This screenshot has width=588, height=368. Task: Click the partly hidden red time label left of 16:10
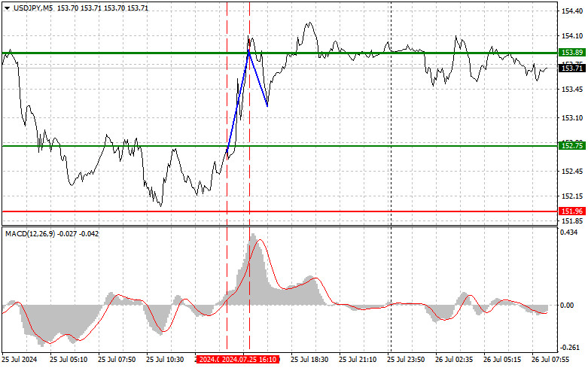pos(209,360)
